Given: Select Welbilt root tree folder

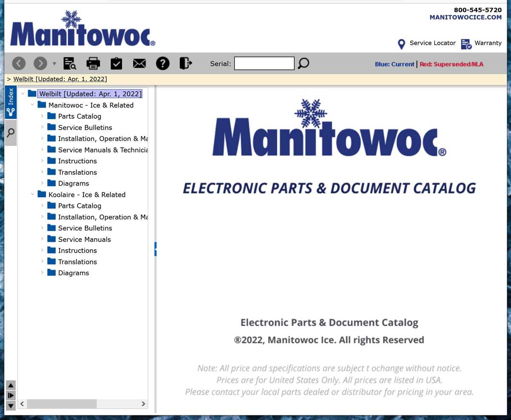Looking at the screenshot, I should tap(90, 94).
